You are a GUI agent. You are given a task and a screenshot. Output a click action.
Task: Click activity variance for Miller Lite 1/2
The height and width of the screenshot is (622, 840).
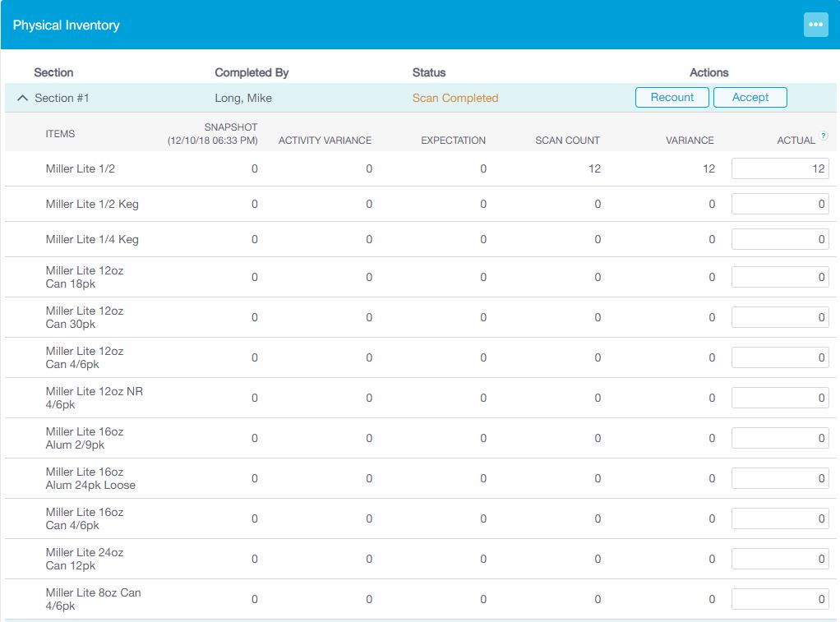click(x=369, y=168)
